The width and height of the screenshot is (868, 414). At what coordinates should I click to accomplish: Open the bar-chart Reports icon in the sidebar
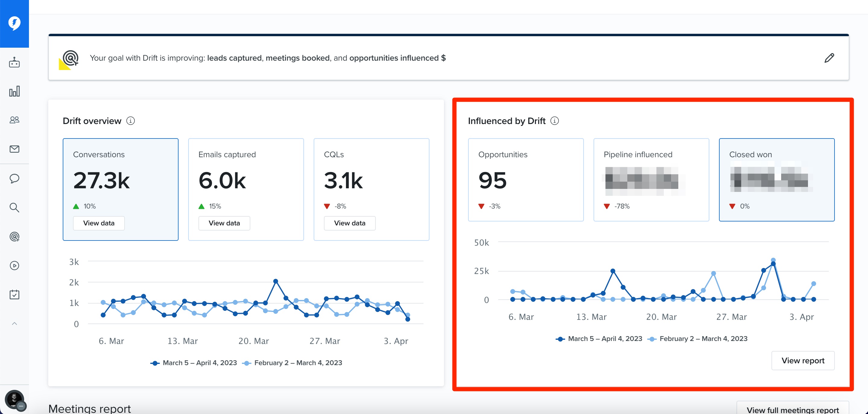14,91
